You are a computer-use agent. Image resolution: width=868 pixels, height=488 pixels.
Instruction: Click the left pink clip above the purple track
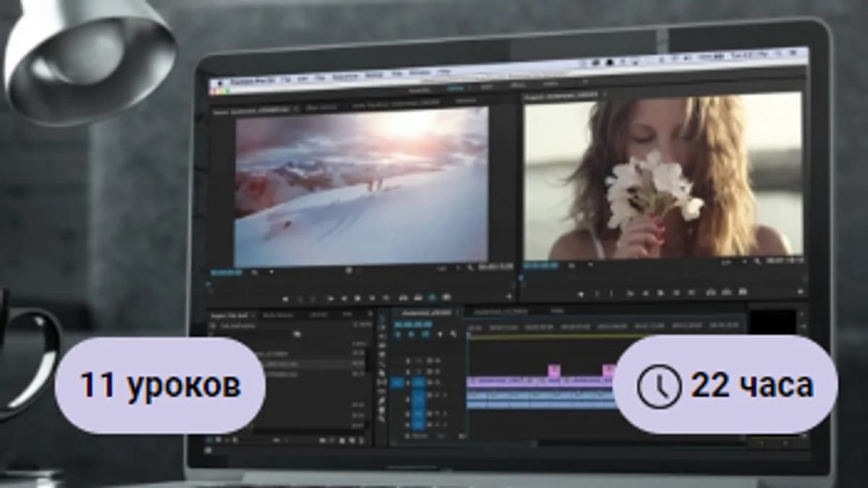554,370
